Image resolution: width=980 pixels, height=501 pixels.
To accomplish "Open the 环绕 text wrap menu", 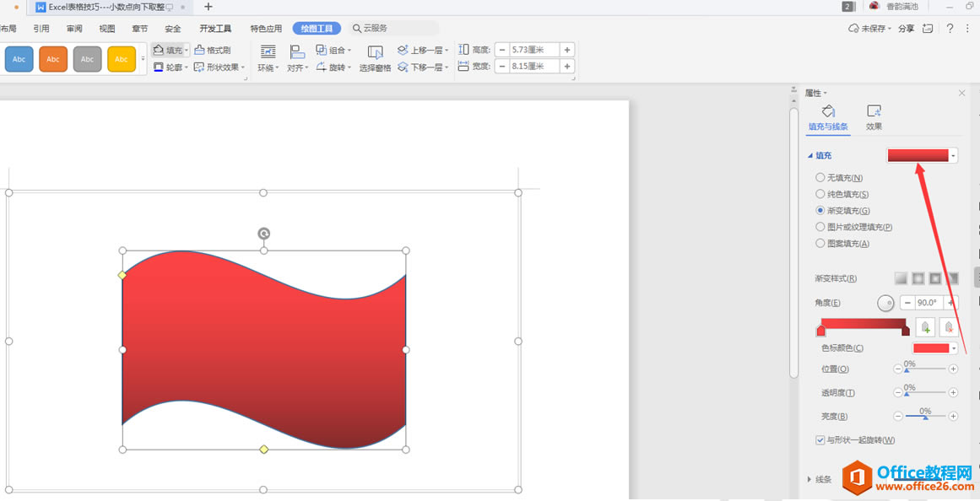I will coord(268,59).
